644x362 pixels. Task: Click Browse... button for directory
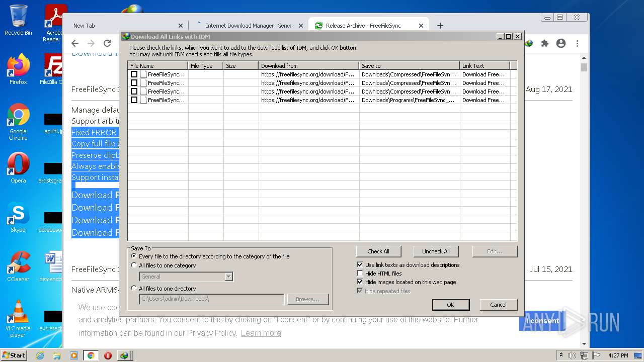point(307,299)
